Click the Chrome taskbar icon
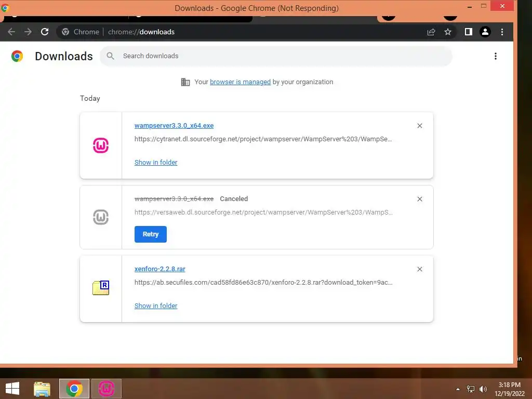 74,389
